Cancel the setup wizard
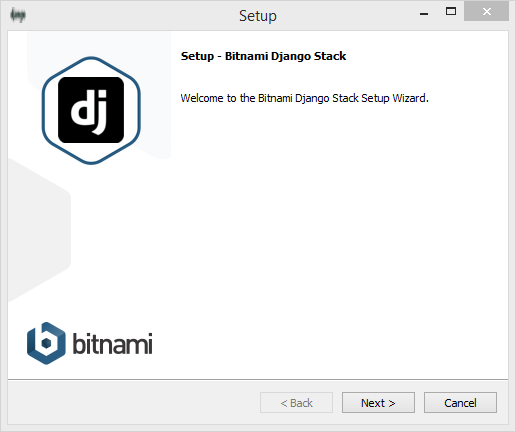Viewport: 516px width, 432px height. click(460, 403)
